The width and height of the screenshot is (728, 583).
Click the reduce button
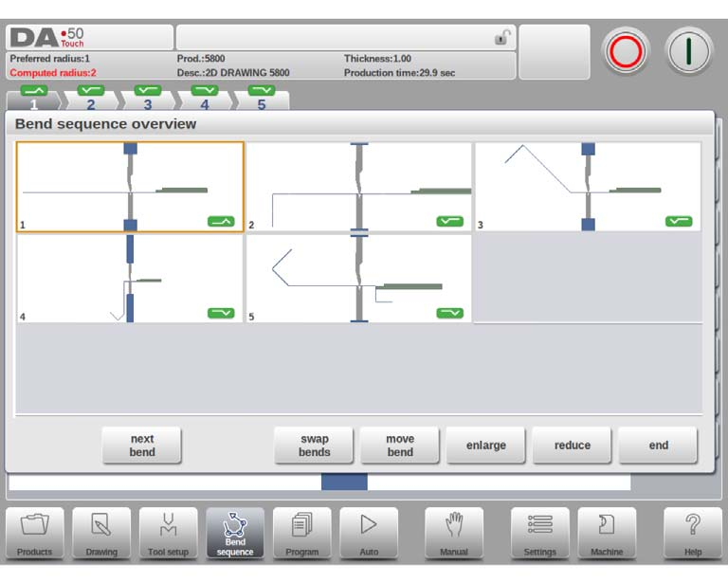pos(573,446)
